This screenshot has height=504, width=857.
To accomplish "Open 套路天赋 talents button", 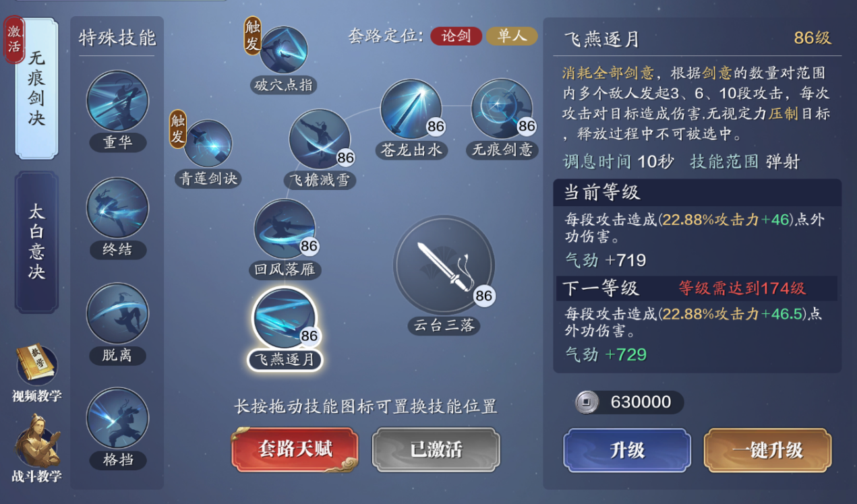I will 295,449.
